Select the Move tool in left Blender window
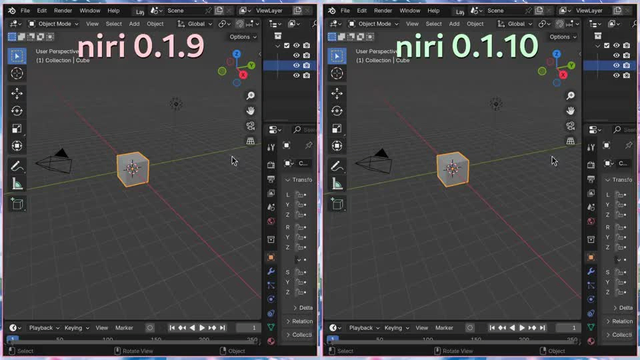Screen dimensions: 640x360 tap(17, 93)
